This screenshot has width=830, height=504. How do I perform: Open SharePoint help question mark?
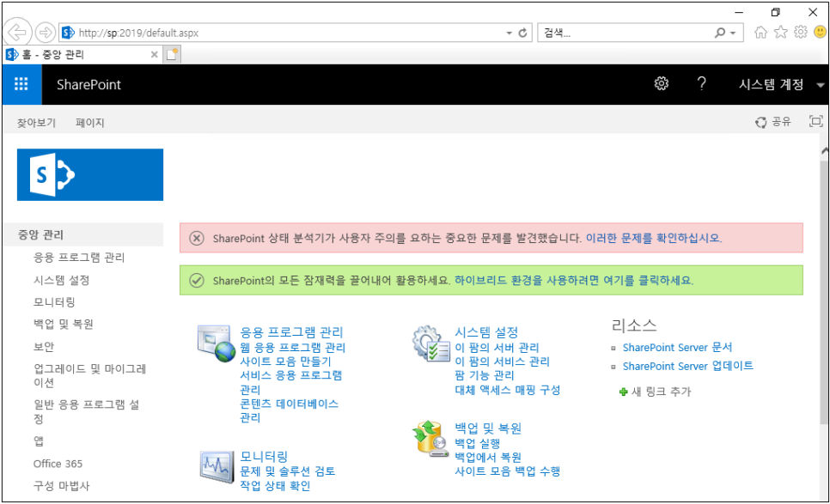click(x=701, y=83)
